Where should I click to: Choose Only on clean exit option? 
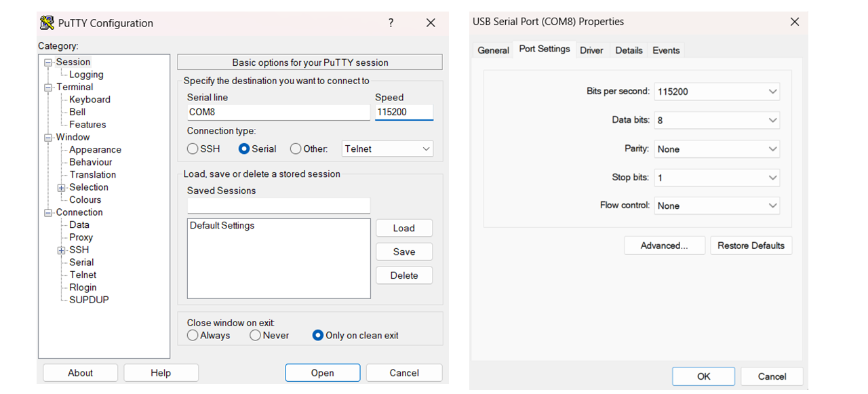click(317, 335)
